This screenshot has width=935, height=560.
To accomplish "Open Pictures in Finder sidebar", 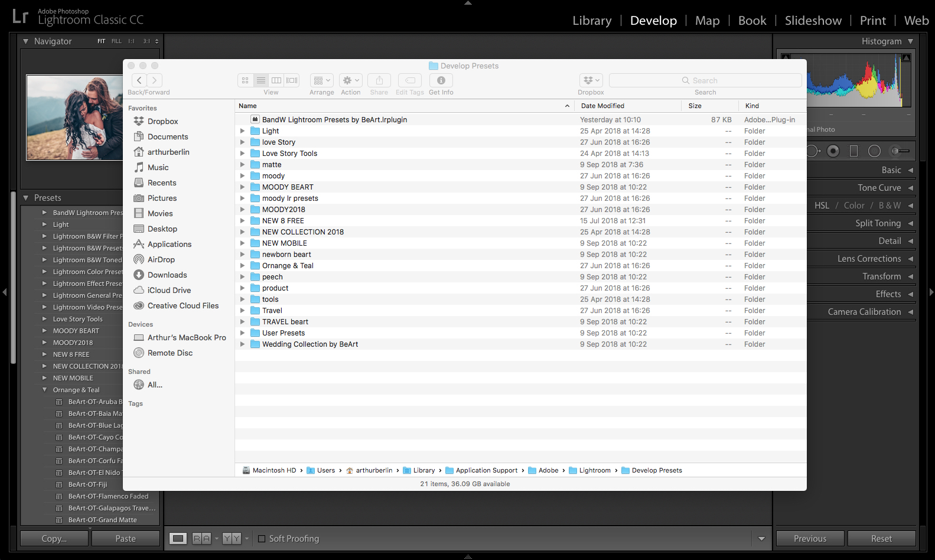I will [x=162, y=198].
